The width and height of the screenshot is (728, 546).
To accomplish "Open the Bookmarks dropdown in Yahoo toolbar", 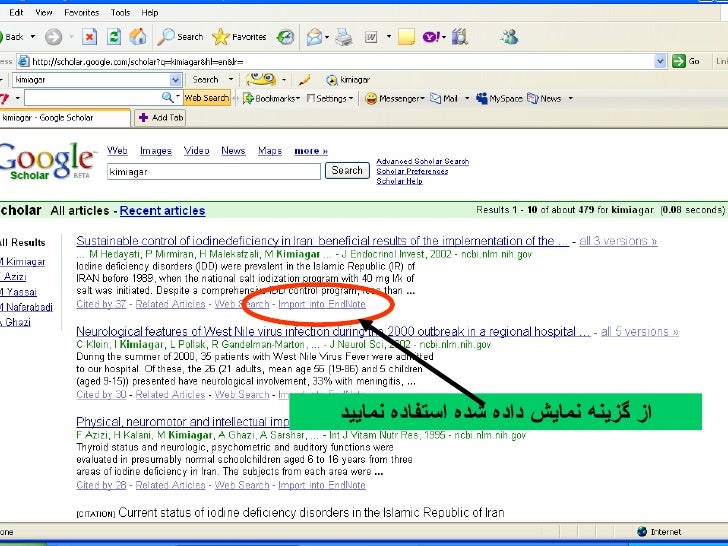I will (x=272, y=98).
